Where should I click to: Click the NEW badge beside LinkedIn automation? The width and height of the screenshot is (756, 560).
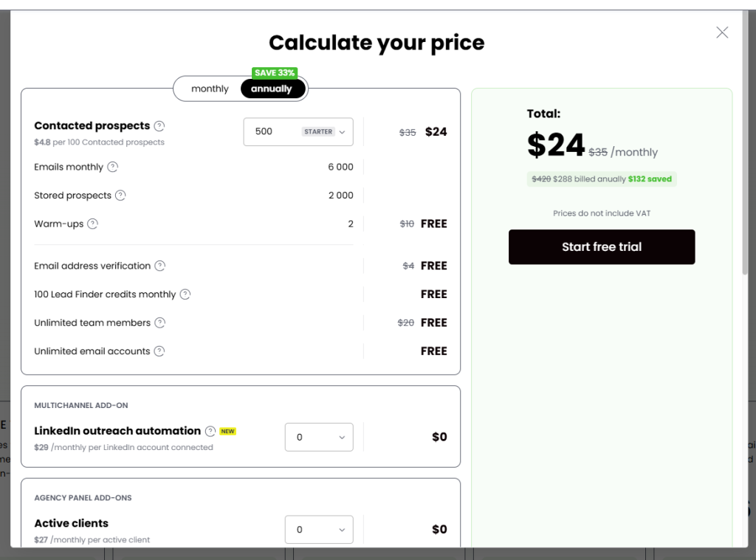point(227,431)
